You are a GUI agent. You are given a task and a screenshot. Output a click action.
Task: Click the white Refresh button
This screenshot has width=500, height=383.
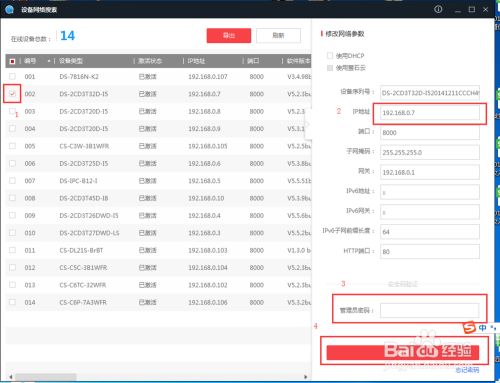click(278, 35)
